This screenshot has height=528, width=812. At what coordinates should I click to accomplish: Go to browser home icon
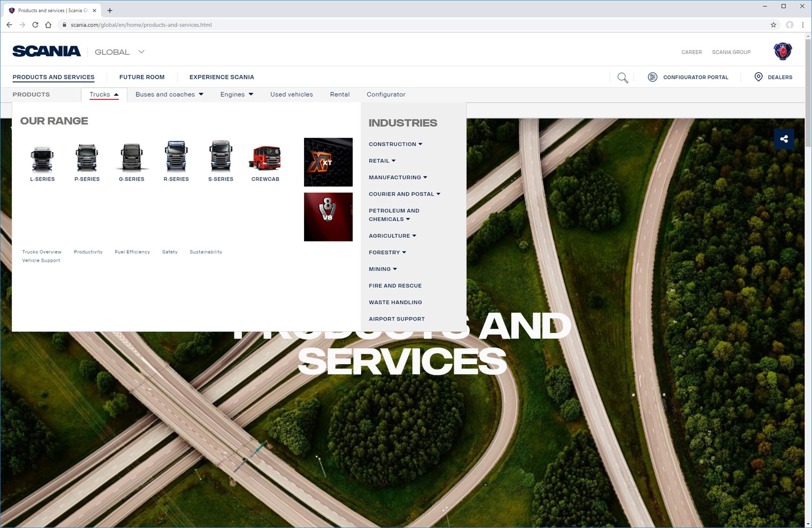(x=48, y=25)
